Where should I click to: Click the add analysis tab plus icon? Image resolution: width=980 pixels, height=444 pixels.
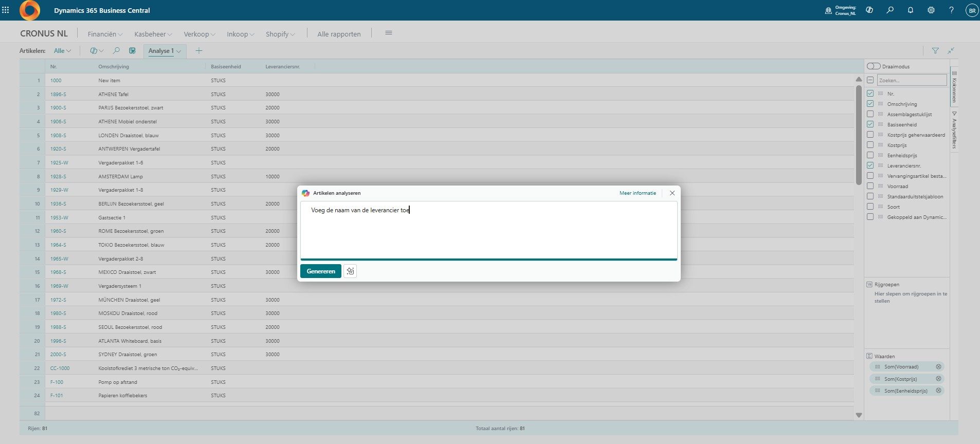click(199, 50)
